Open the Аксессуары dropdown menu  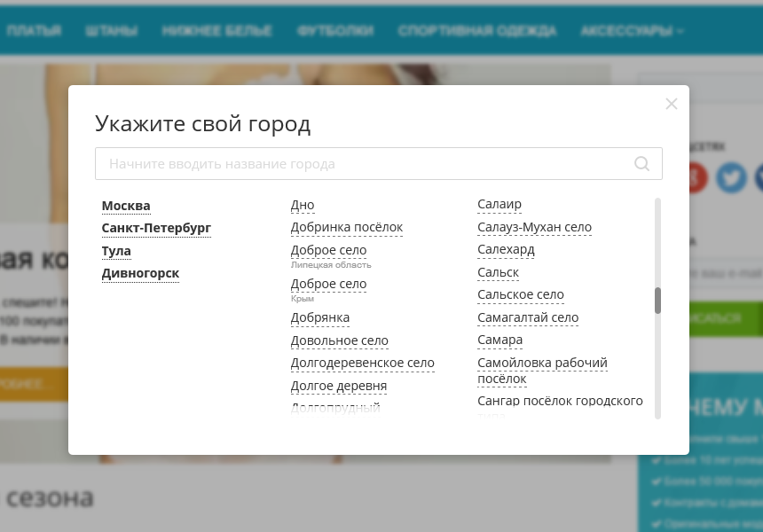click(x=632, y=31)
